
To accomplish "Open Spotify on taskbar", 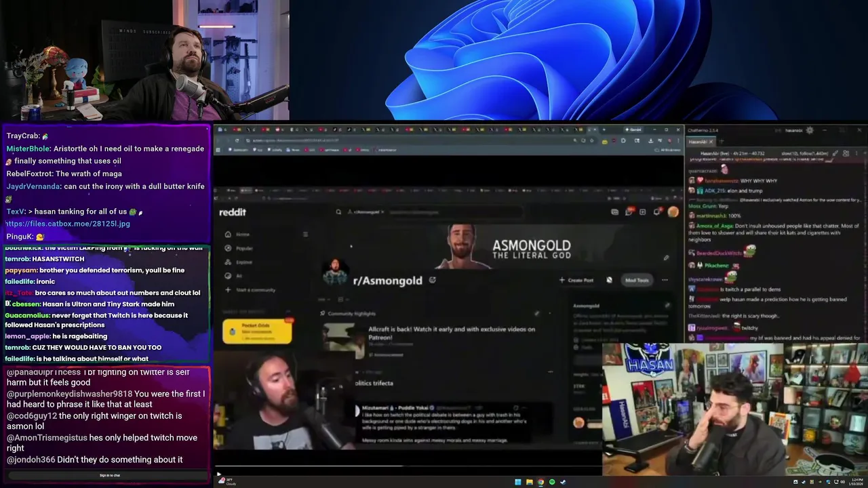I will pyautogui.click(x=551, y=482).
